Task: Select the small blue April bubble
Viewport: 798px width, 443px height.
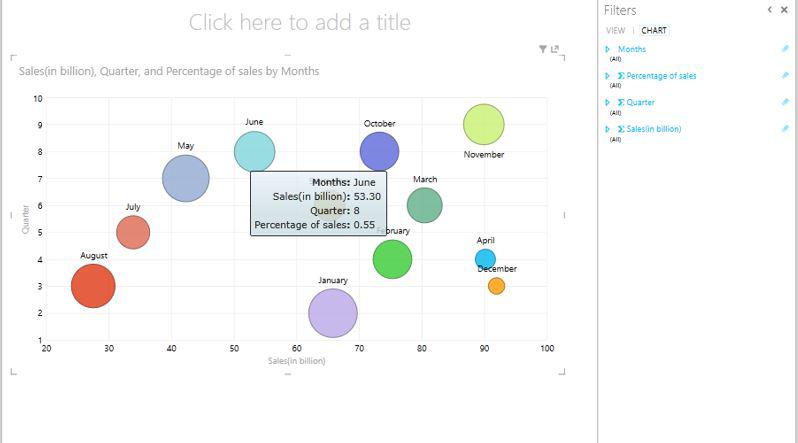Action: (485, 259)
